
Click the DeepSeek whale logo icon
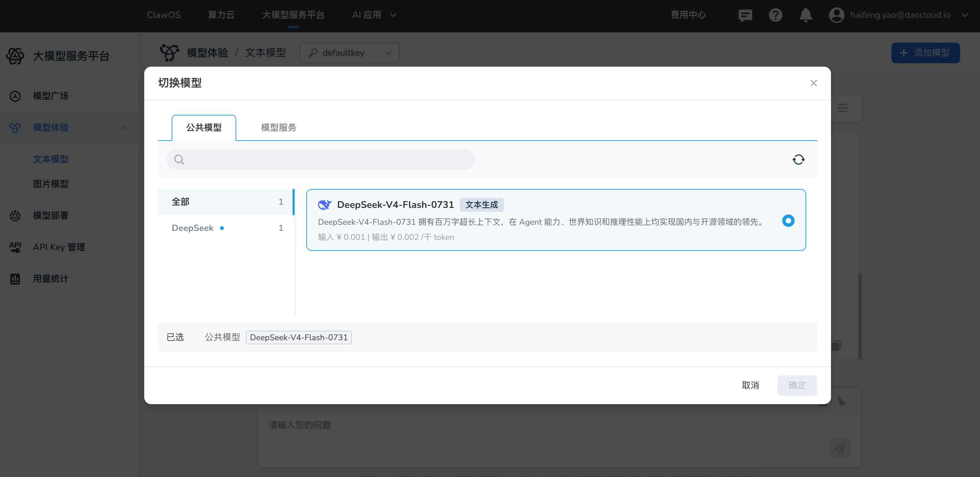coord(324,205)
